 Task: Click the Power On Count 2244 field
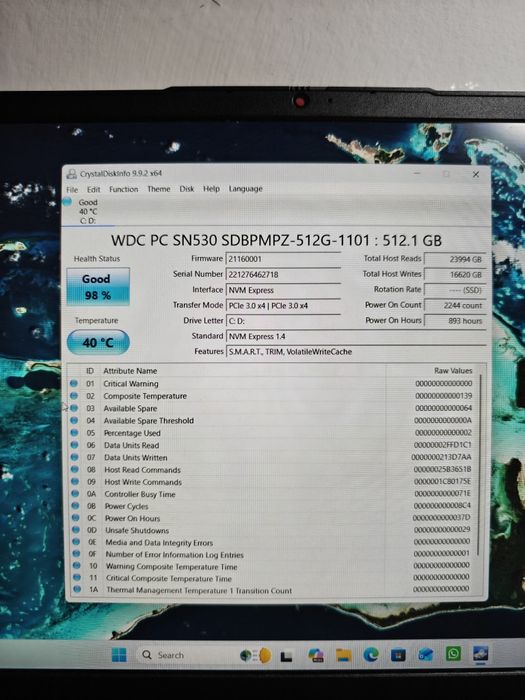click(x=454, y=305)
